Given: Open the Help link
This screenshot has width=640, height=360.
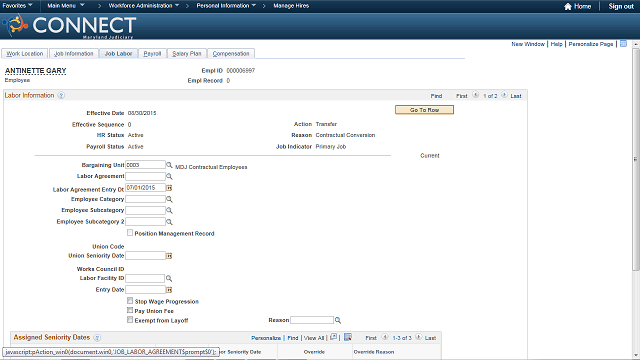Looking at the screenshot, I should tap(556, 44).
